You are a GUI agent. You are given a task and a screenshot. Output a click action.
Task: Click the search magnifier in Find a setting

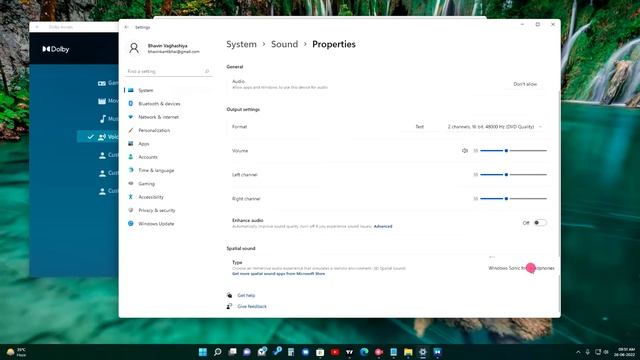click(207, 71)
